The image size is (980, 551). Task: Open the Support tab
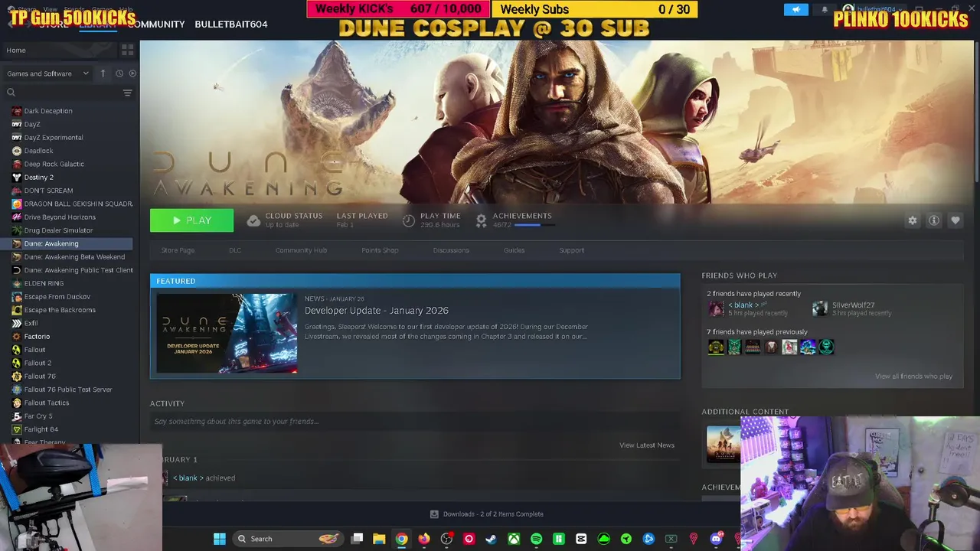pyautogui.click(x=571, y=250)
